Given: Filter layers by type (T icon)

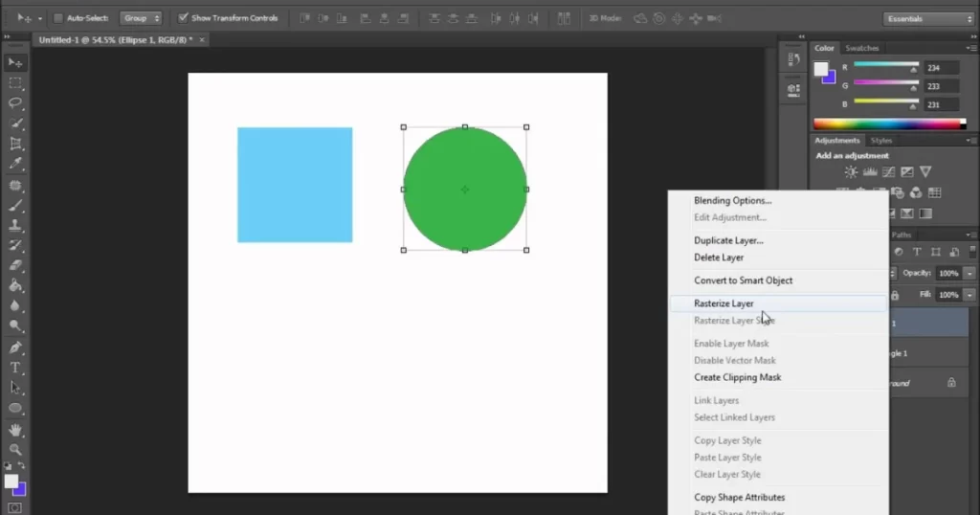Looking at the screenshot, I should coord(917,252).
